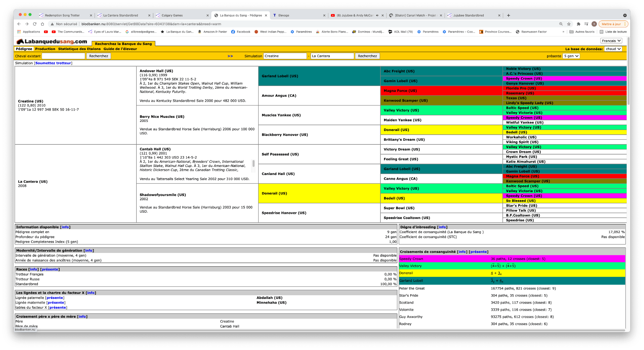This screenshot has height=350, width=644.
Task: Open the '5 gen' generations dropdown
Action: coord(571,56)
